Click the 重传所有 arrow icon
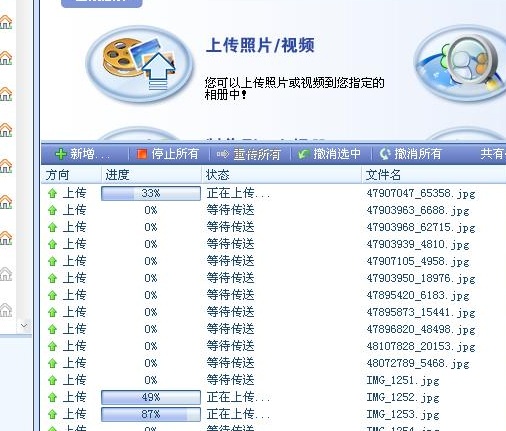 click(x=222, y=154)
